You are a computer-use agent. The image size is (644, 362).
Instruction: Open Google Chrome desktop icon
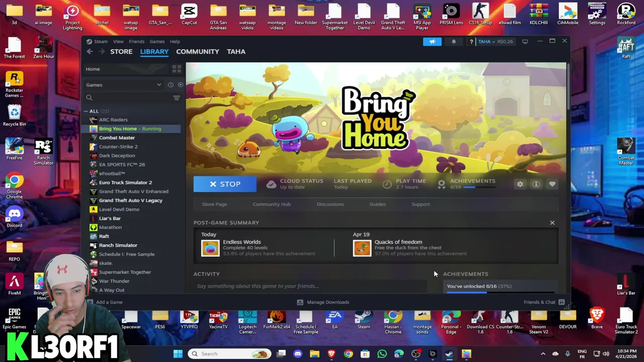coord(14,186)
